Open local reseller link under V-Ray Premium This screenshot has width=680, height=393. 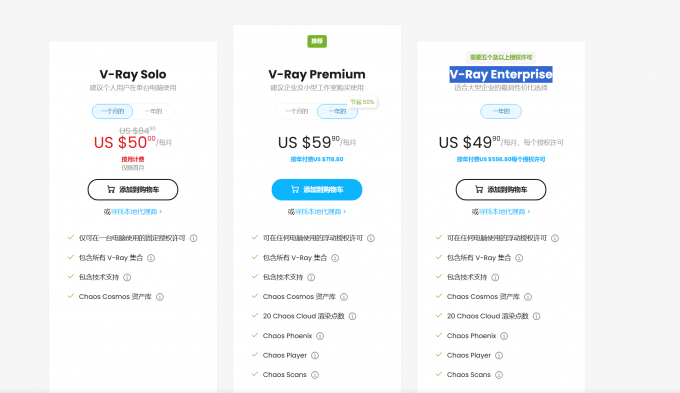coord(320,212)
